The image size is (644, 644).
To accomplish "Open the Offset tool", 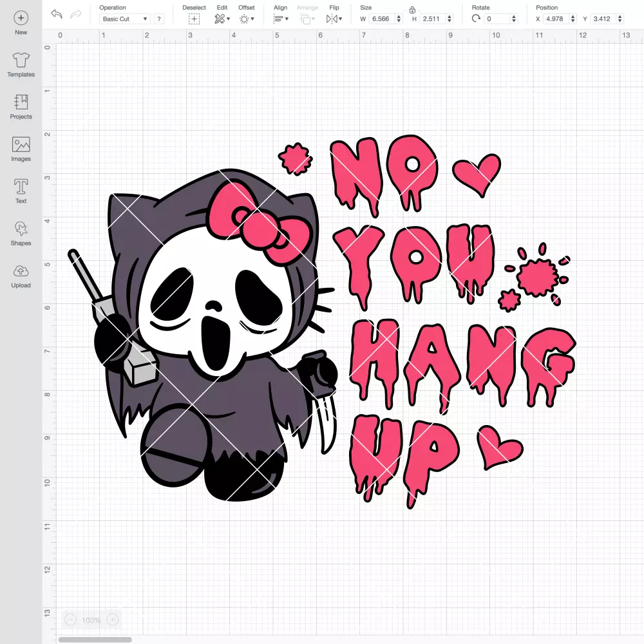I will pos(247,19).
